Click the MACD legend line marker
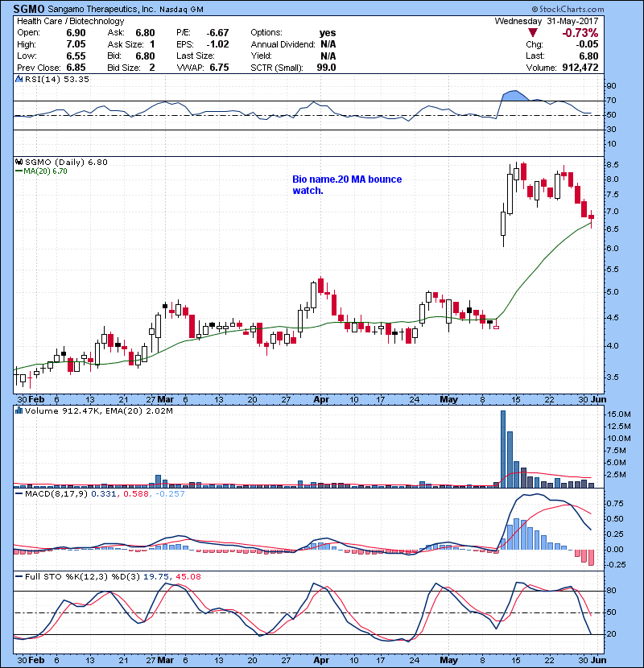Screen dimensions: 644x668 tap(19, 494)
